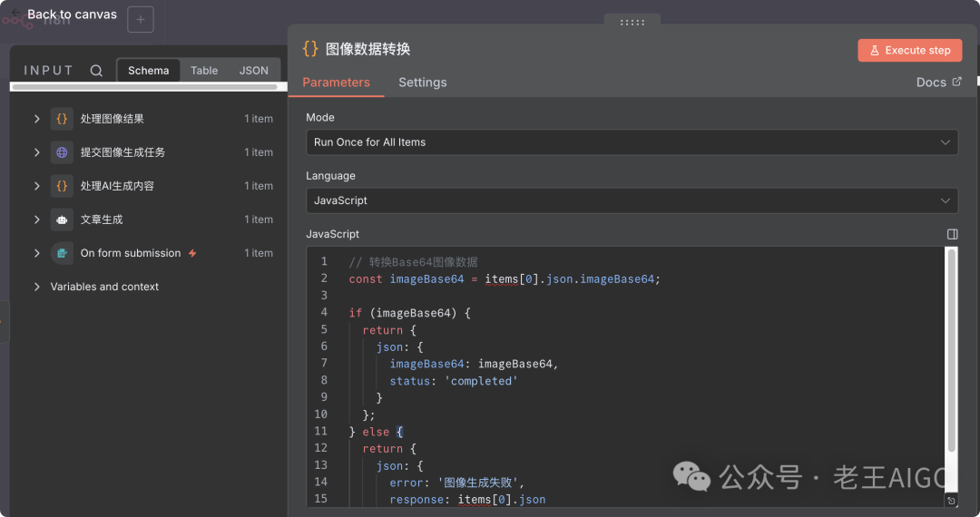The width and height of the screenshot is (980, 517).
Task: Click the 提交图像生成任务 label
Action: click(122, 152)
